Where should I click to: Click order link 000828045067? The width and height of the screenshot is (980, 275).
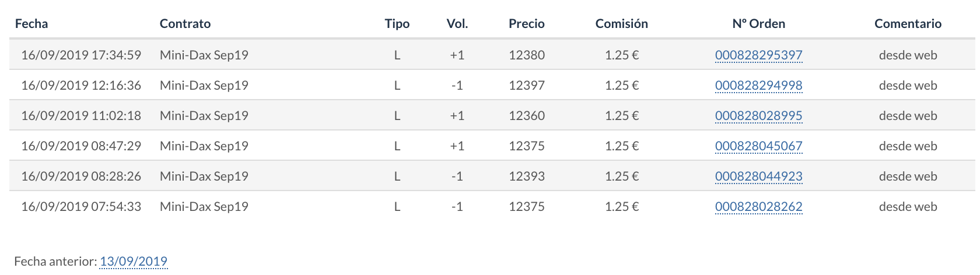click(758, 146)
